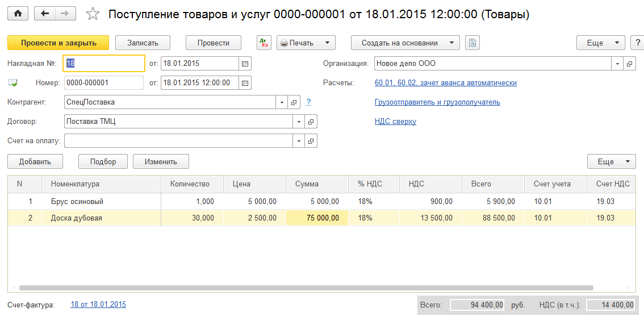644x316 pixels.
Task: Open calendar for the Номер date-time field
Action: pos(245,82)
